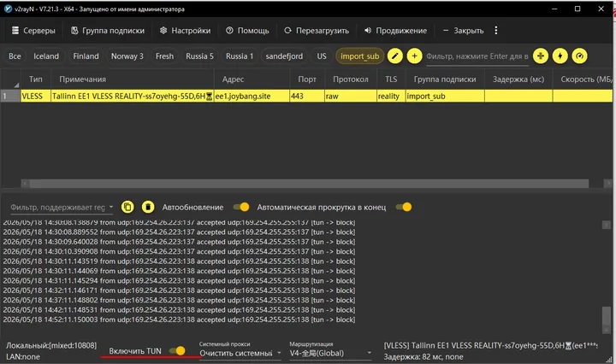The width and height of the screenshot is (616, 364).
Task: Click the VLESS type cell
Action: tap(35, 96)
